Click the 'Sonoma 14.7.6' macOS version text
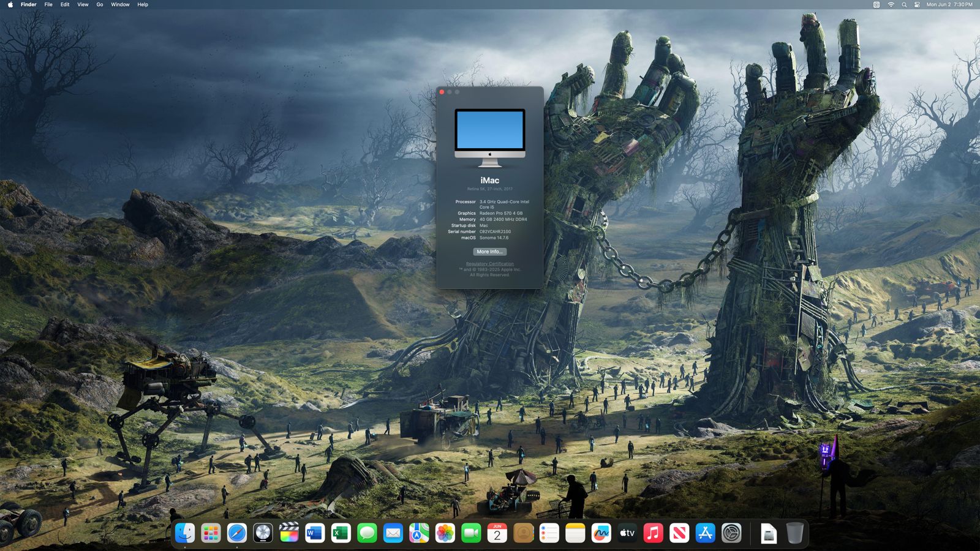Viewport: 980px width, 551px height. pyautogui.click(x=494, y=238)
